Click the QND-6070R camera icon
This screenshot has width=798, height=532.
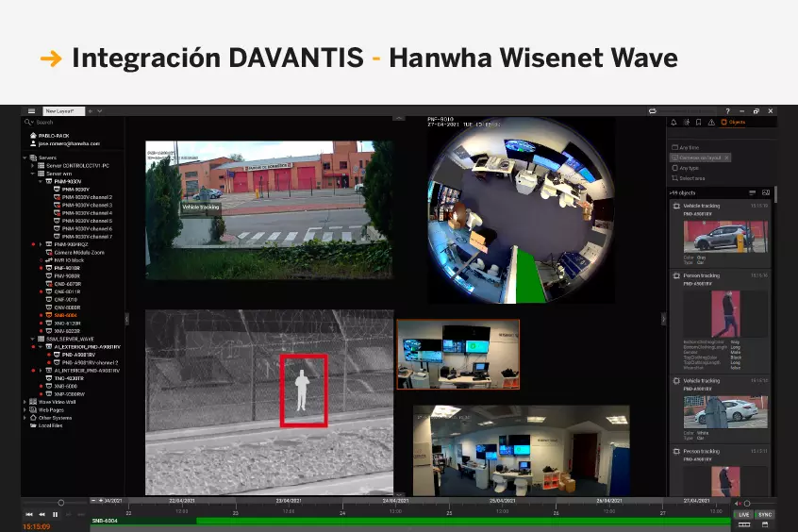(x=49, y=284)
